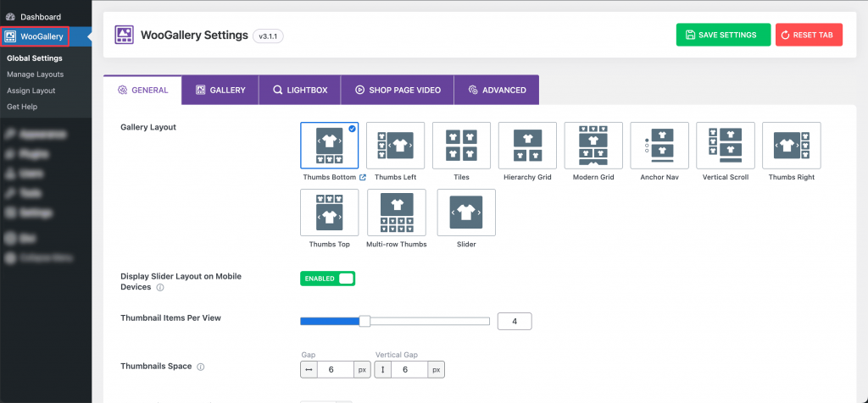Click the Thumbnail Items Per View label

171,317
